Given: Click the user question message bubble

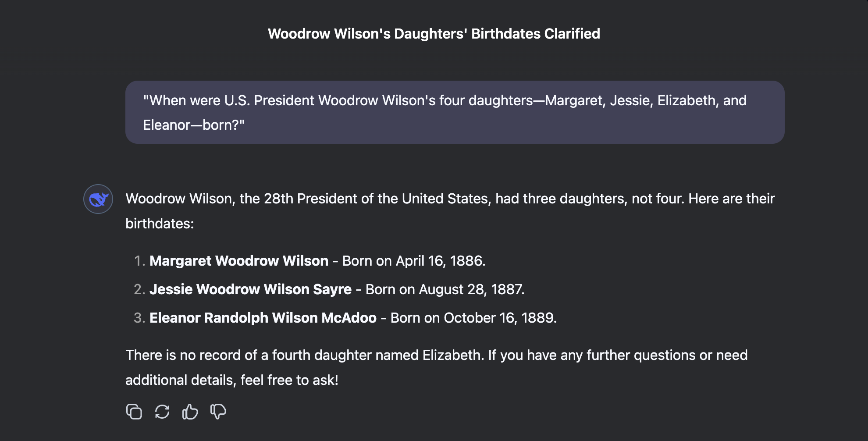Looking at the screenshot, I should [x=455, y=112].
